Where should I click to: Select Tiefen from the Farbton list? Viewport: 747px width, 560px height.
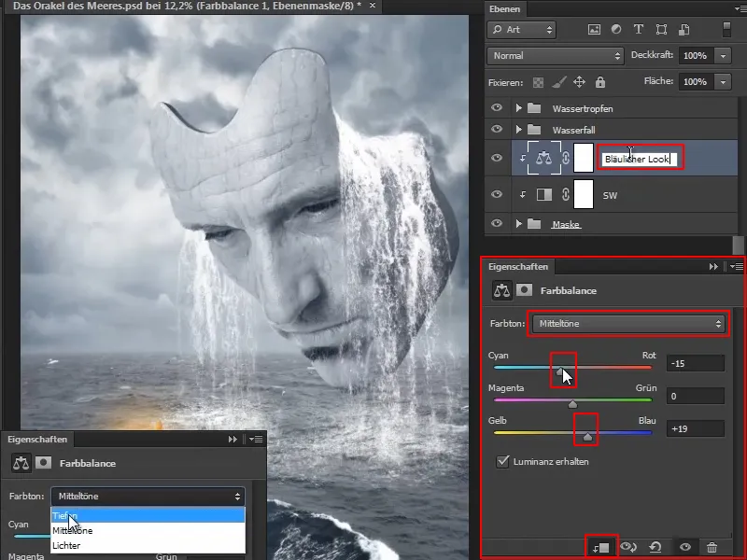[x=148, y=515]
